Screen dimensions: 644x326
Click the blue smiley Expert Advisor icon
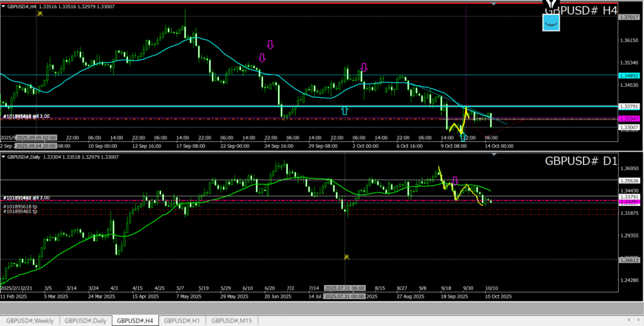pos(552,23)
